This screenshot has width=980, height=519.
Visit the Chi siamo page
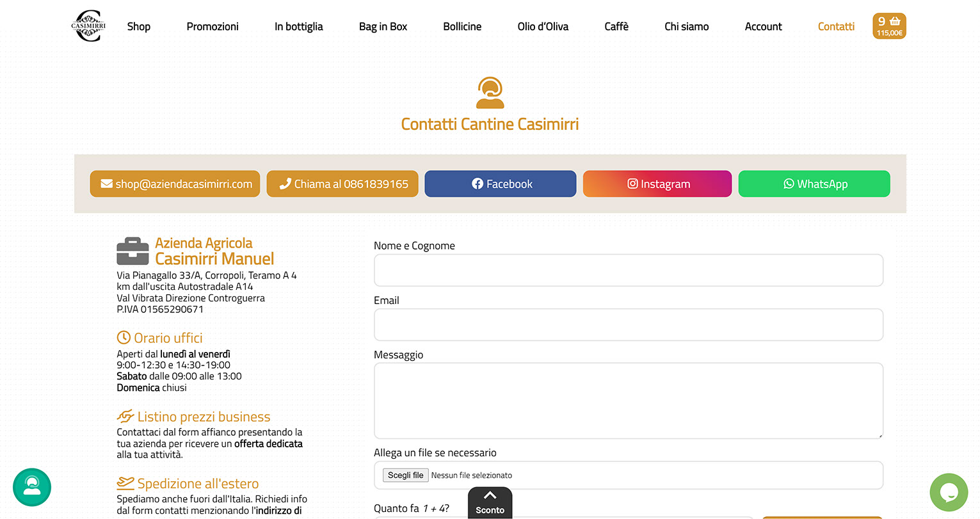(687, 26)
